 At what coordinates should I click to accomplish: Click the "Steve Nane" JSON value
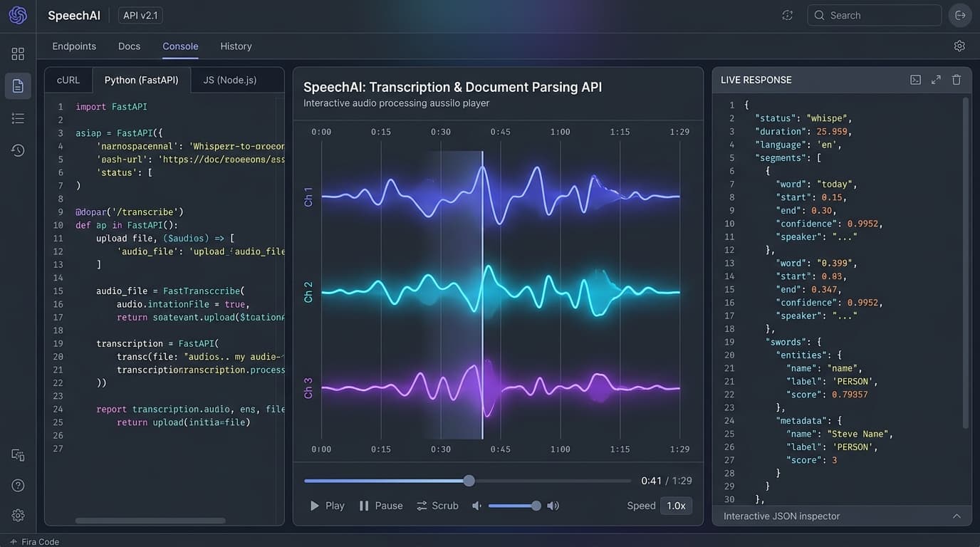(859, 434)
